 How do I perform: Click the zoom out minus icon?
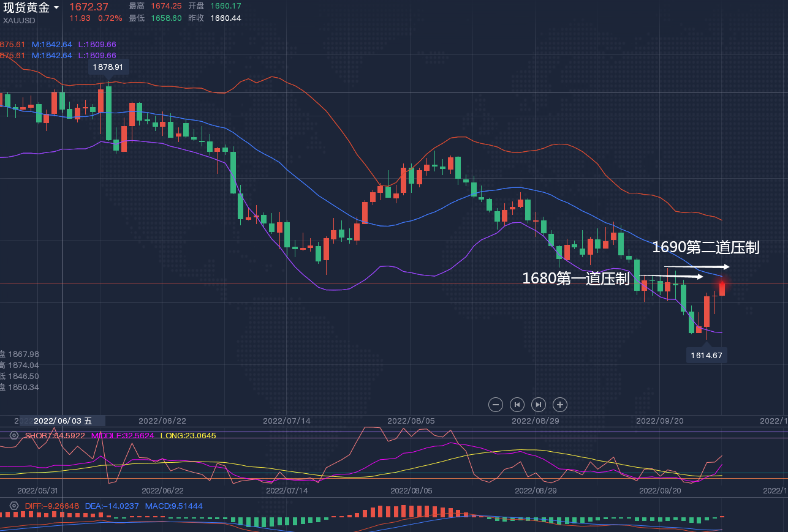pyautogui.click(x=496, y=405)
